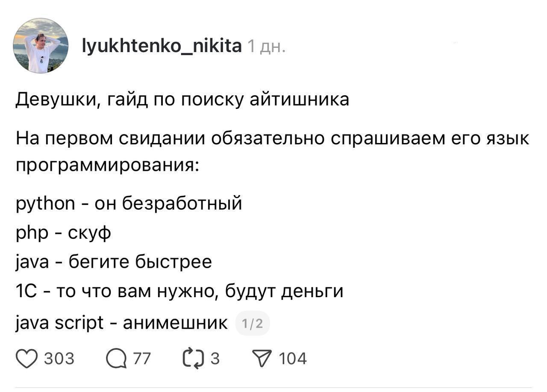Click the text "java script - анимешник"
The width and height of the screenshot is (547, 392).
point(122,323)
